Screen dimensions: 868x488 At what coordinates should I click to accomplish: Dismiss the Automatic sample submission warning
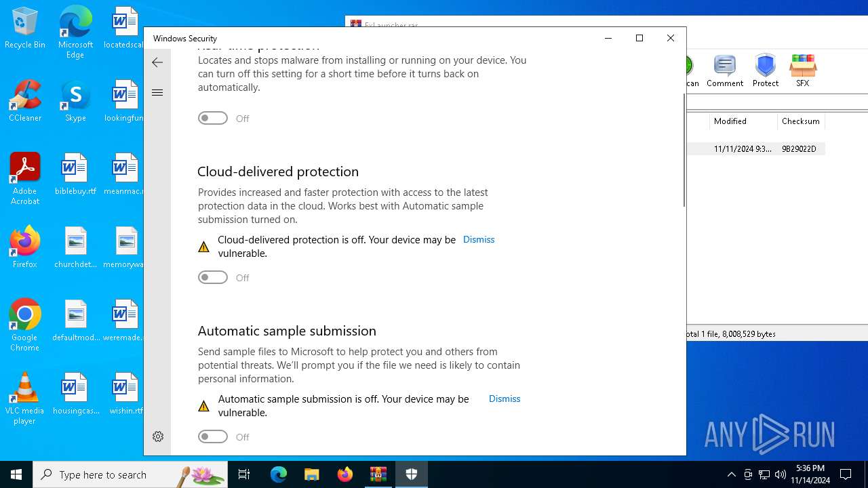pyautogui.click(x=505, y=399)
